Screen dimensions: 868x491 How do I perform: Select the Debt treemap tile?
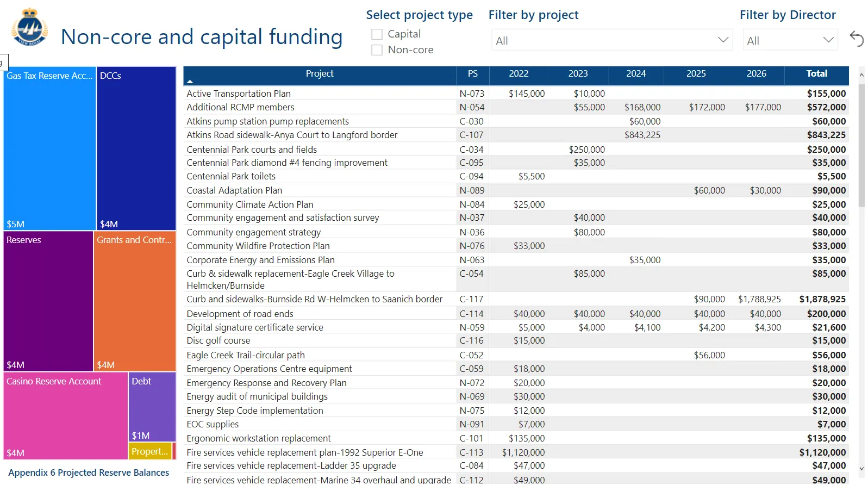[152, 407]
